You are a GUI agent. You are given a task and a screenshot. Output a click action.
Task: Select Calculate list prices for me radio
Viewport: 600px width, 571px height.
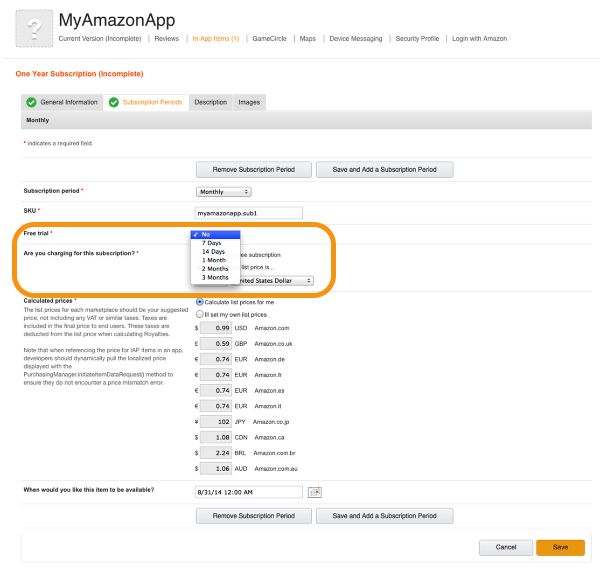tap(199, 302)
